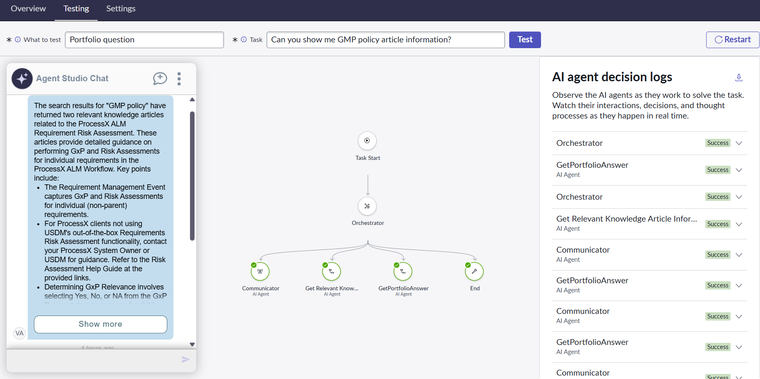The width and height of the screenshot is (760, 379).
Task: Expand the third GetPortfolioAnswer log entry
Action: click(x=739, y=347)
